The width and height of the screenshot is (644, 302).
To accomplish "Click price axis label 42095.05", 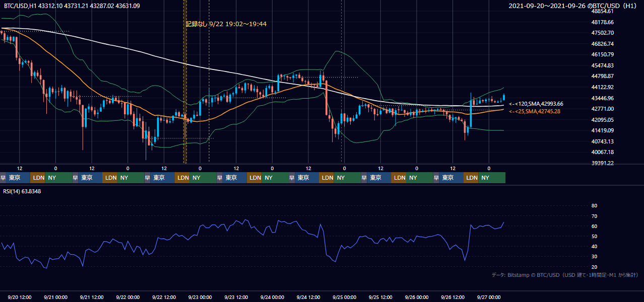I will click(602, 120).
